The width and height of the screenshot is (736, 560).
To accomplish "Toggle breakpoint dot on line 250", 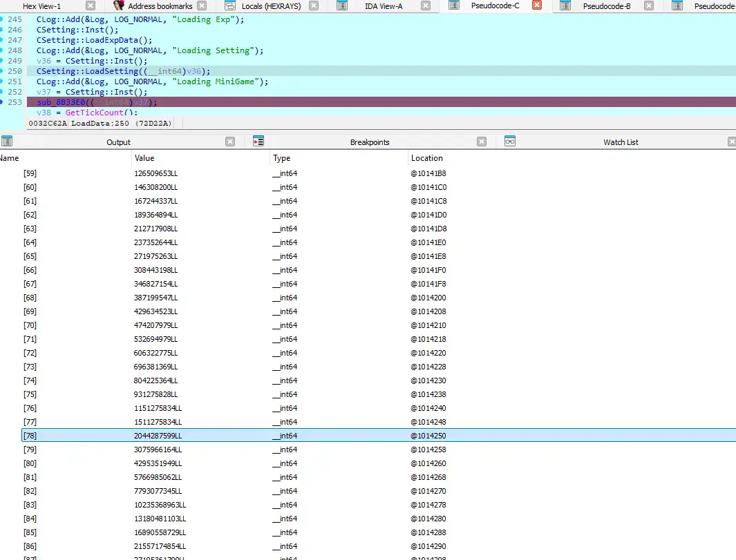I will coord(1,71).
